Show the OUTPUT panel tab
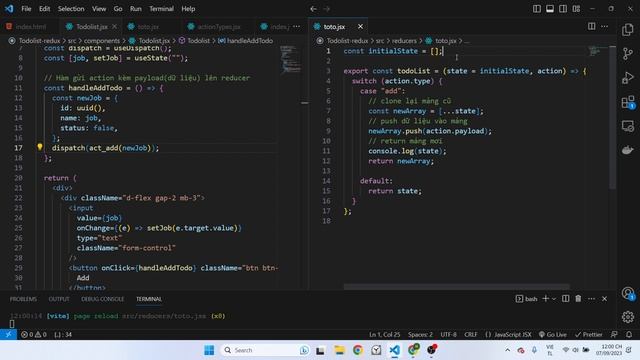This screenshot has width=640, height=360. point(59,299)
